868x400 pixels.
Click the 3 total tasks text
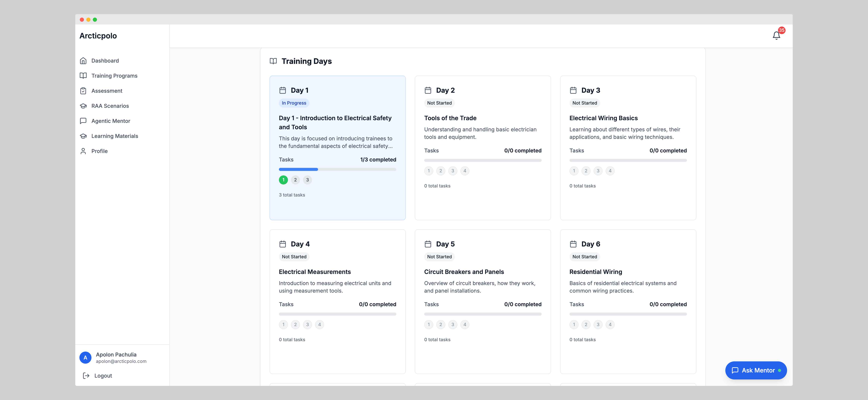292,195
